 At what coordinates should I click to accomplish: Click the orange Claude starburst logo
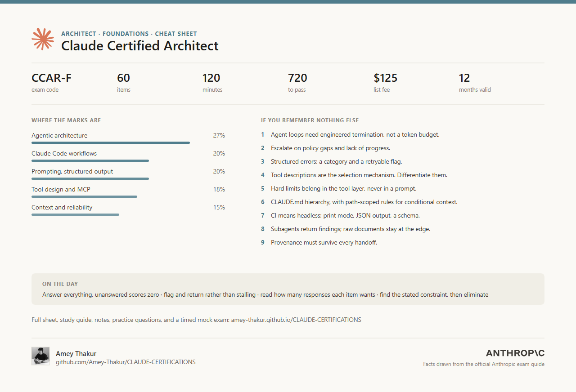[x=43, y=39]
